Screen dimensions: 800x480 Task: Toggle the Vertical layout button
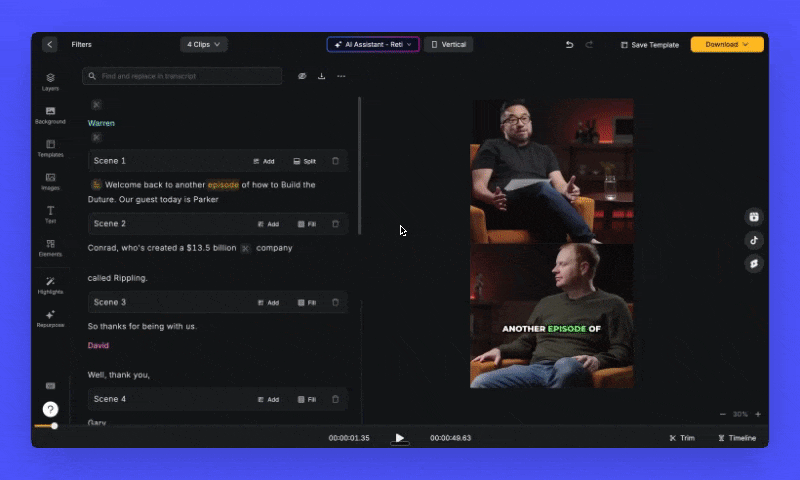coord(449,45)
